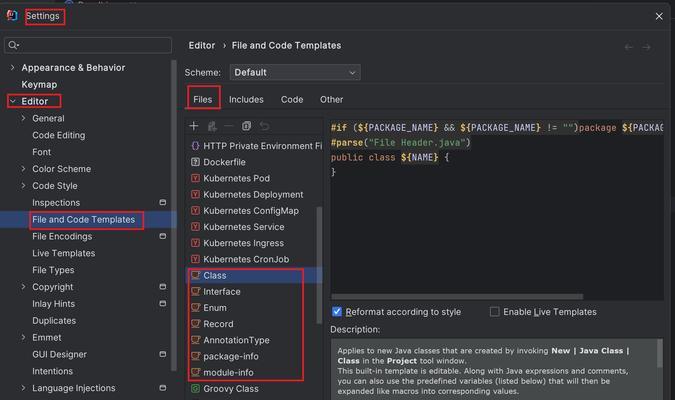Image resolution: width=675 pixels, height=400 pixels.
Task: Select Keymap in settings tree
Action: tap(39, 84)
